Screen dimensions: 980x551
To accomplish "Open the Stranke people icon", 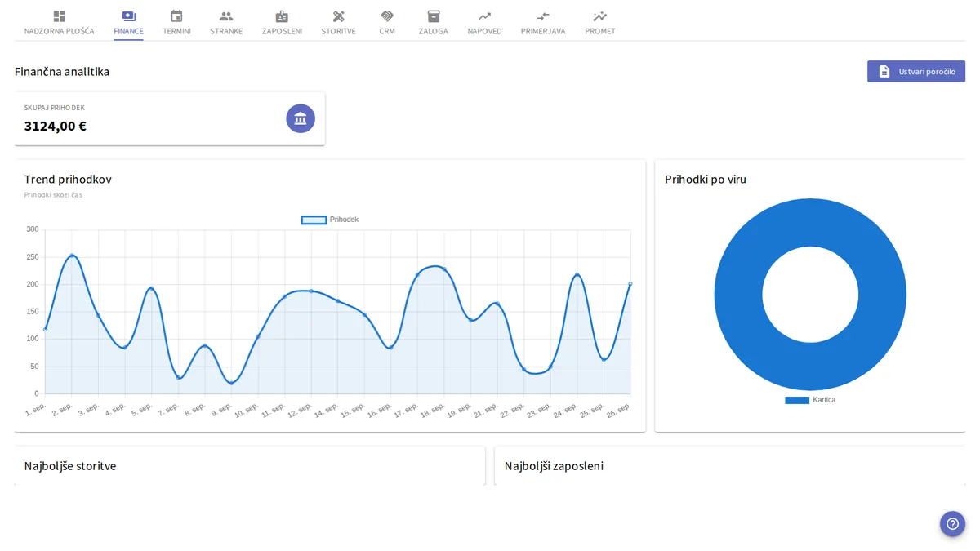I will (x=226, y=16).
